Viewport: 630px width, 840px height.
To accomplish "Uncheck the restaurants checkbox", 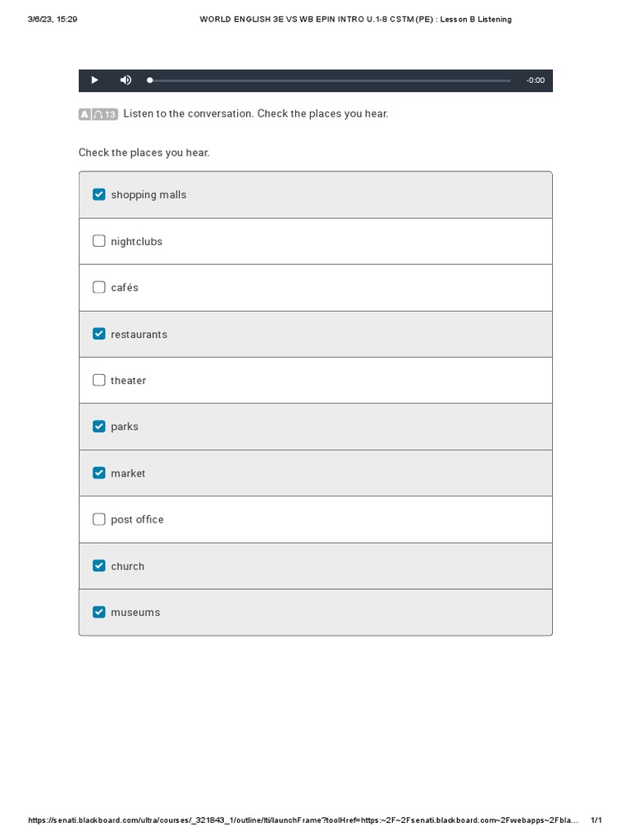I will click(99, 334).
